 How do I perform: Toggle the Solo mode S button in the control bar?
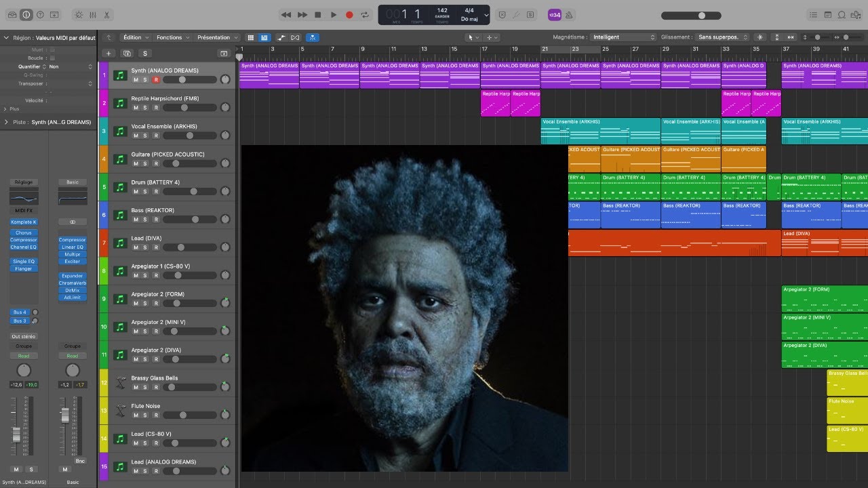point(531,14)
